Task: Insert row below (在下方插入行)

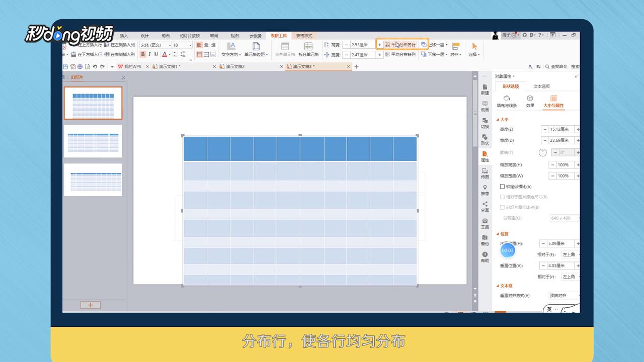Action: (x=87, y=54)
